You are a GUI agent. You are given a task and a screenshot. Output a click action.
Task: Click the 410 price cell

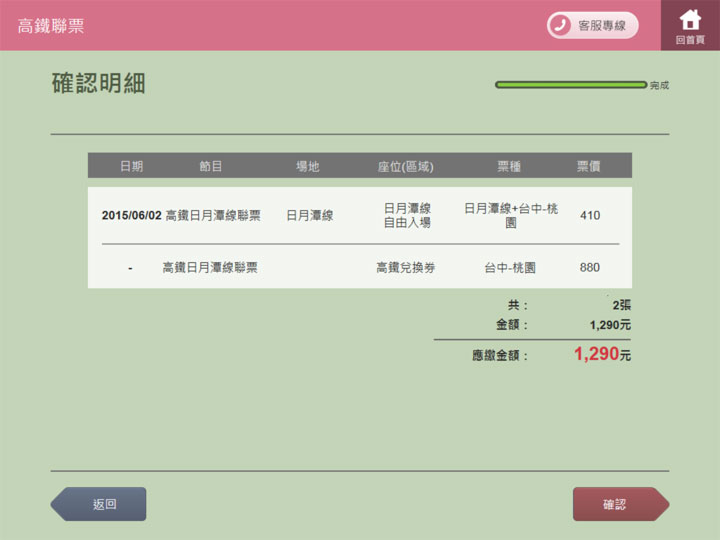point(590,215)
